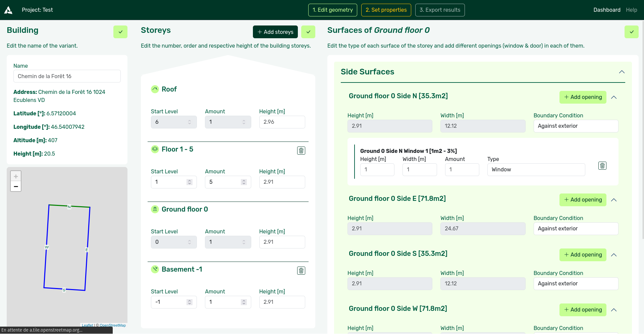Click the app logo in the header
This screenshot has height=334, width=644.
click(x=8, y=10)
